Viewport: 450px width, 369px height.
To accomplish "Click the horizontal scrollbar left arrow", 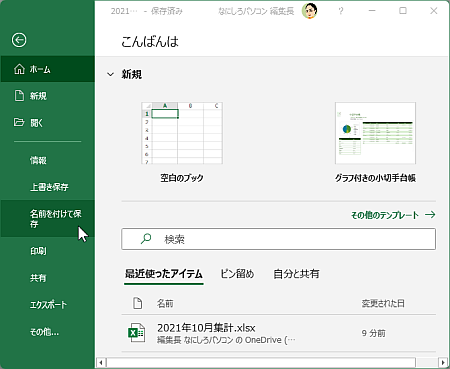I will point(101,362).
